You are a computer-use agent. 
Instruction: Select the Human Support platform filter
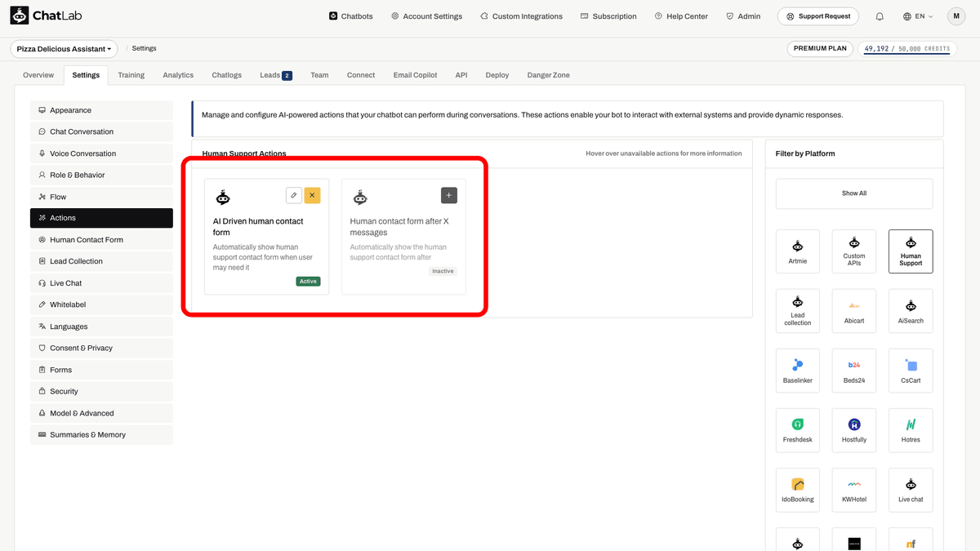click(911, 251)
